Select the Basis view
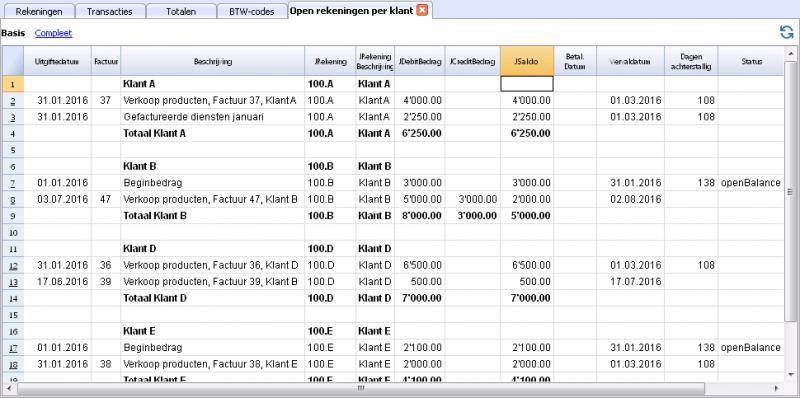The width and height of the screenshot is (800, 398). [x=13, y=33]
